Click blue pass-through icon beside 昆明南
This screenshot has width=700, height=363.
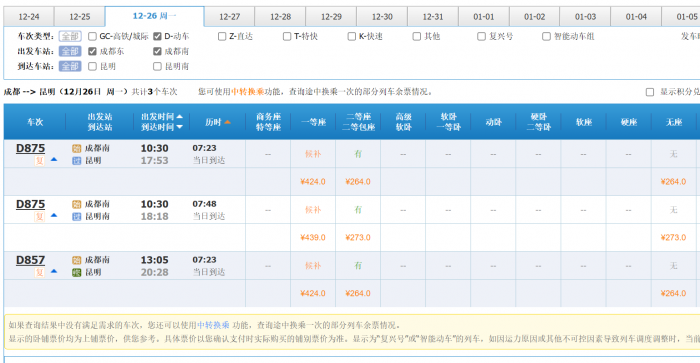click(77, 217)
